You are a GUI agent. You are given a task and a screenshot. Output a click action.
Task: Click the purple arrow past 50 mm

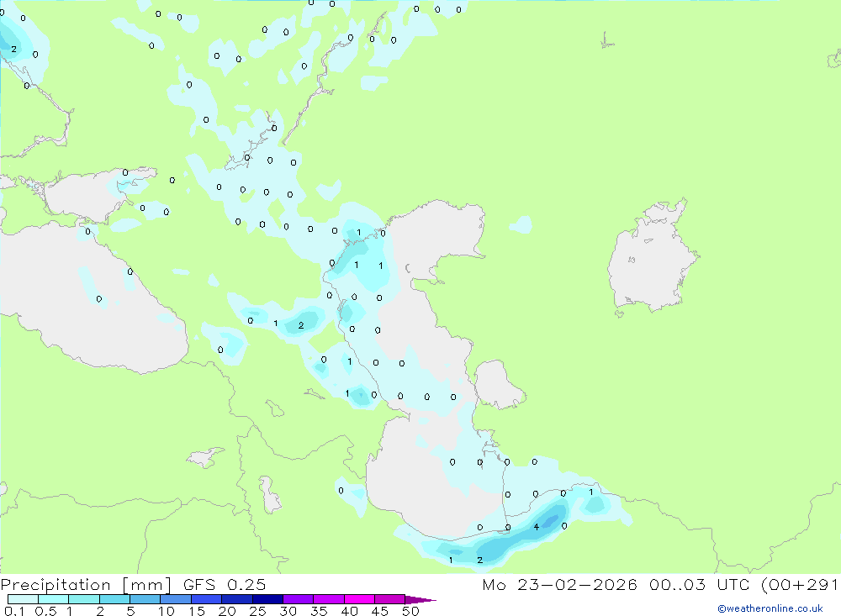pos(420,599)
